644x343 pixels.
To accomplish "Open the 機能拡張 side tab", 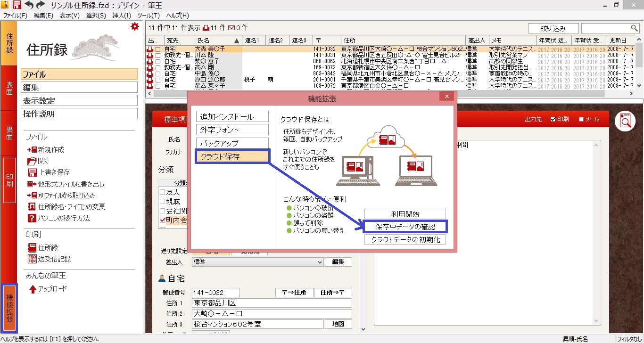I will (x=9, y=308).
